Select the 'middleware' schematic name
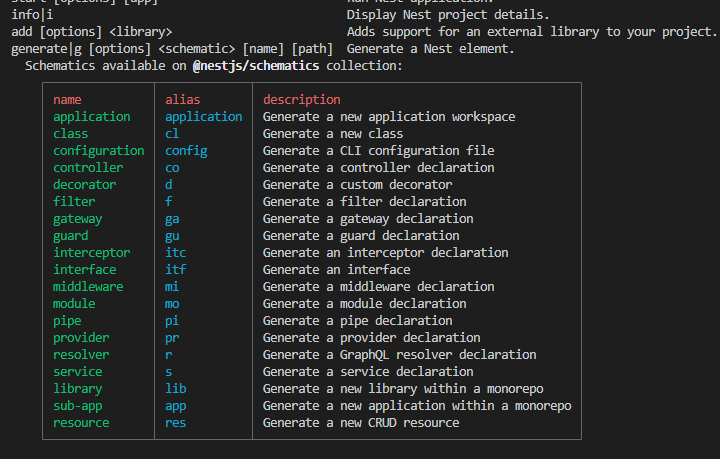The image size is (720, 459). click(x=88, y=286)
